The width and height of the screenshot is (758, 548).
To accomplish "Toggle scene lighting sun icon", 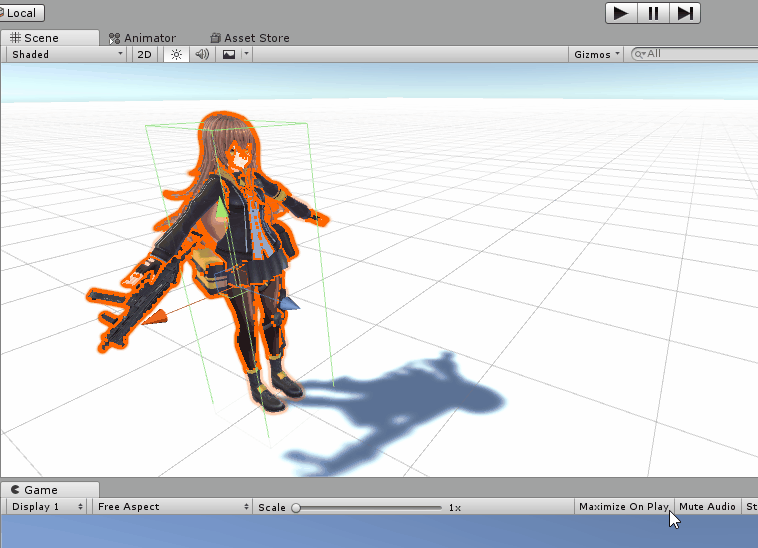I will pyautogui.click(x=176, y=54).
